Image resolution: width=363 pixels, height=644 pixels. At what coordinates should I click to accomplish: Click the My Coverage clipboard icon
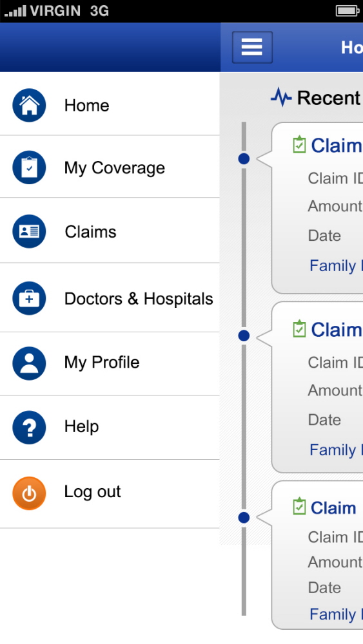point(29,167)
